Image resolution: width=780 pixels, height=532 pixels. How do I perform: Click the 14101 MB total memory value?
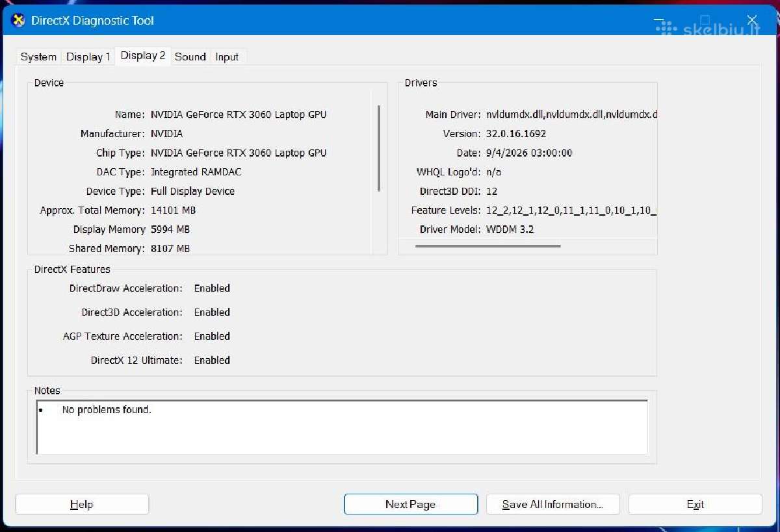[173, 210]
